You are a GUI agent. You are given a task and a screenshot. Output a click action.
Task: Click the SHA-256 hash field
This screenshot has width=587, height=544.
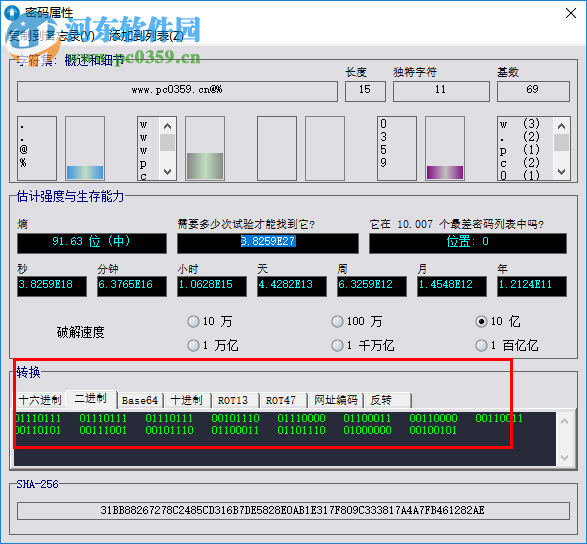tap(293, 511)
